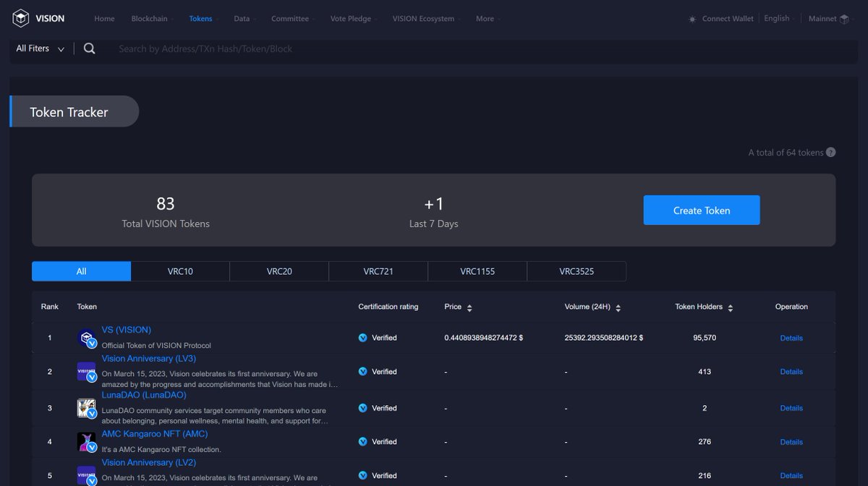Click the VISION logo in the header
This screenshot has width=868, height=486.
pyautogui.click(x=38, y=19)
